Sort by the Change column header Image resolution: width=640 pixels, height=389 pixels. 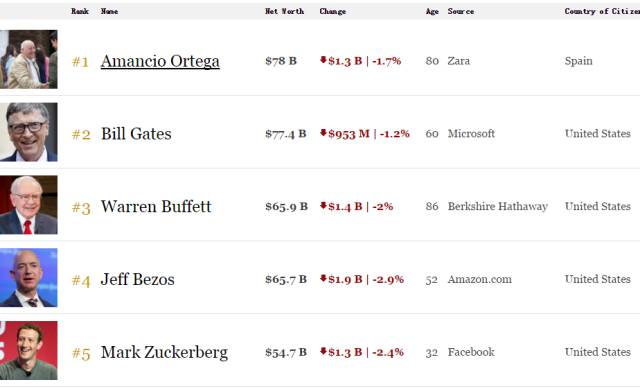coord(333,11)
